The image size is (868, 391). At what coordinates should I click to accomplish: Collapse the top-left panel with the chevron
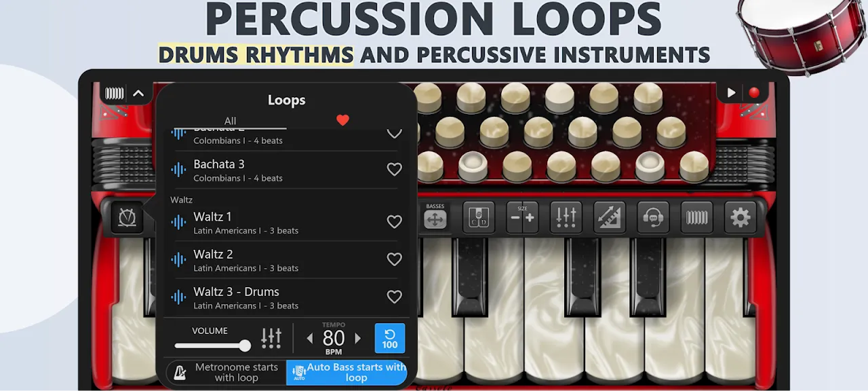[x=138, y=94]
